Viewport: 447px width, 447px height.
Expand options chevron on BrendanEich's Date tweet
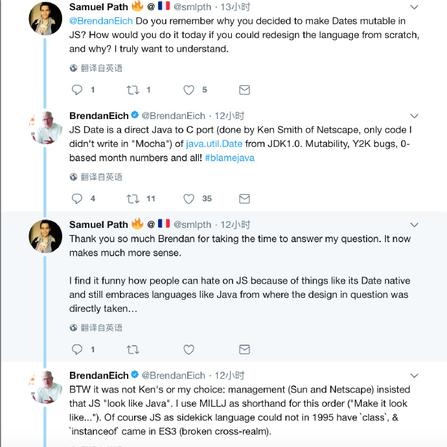414,116
